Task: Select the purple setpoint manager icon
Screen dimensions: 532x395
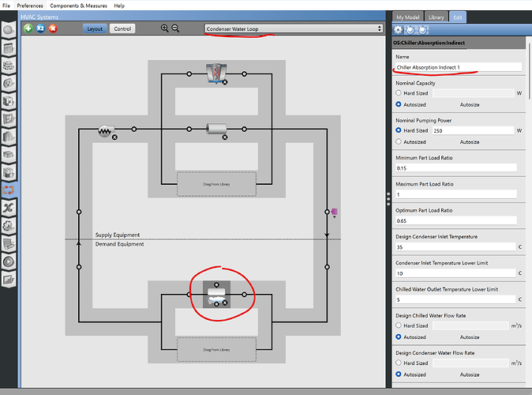Action: (x=334, y=213)
